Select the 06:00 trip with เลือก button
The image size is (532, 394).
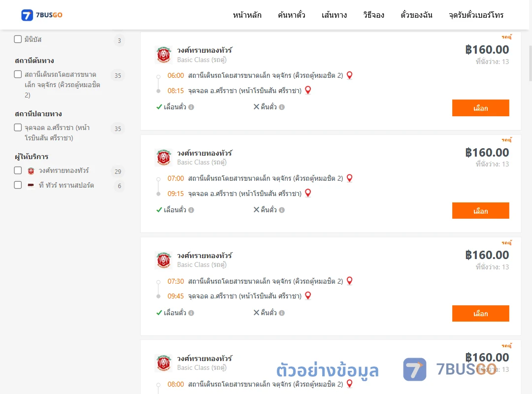(480, 108)
